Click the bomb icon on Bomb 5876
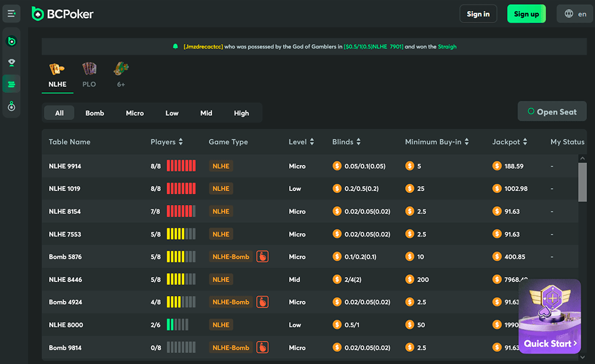 pos(262,257)
